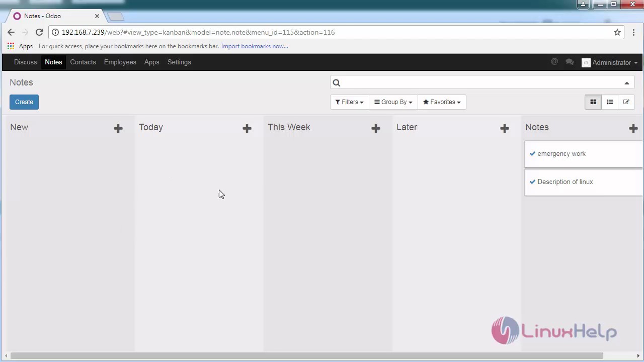Image resolution: width=644 pixels, height=362 pixels.
Task: View site information icon
Action: (55, 32)
